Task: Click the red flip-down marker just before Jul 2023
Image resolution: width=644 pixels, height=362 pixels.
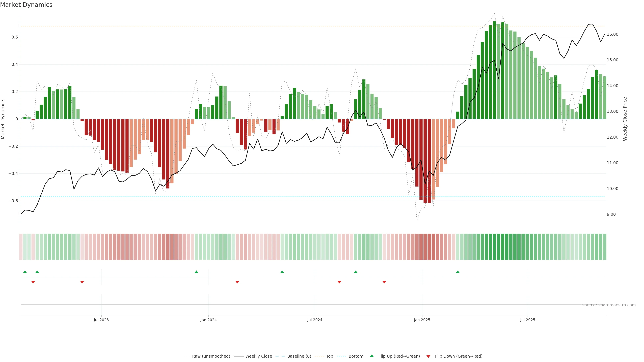Action: pyautogui.click(x=82, y=282)
